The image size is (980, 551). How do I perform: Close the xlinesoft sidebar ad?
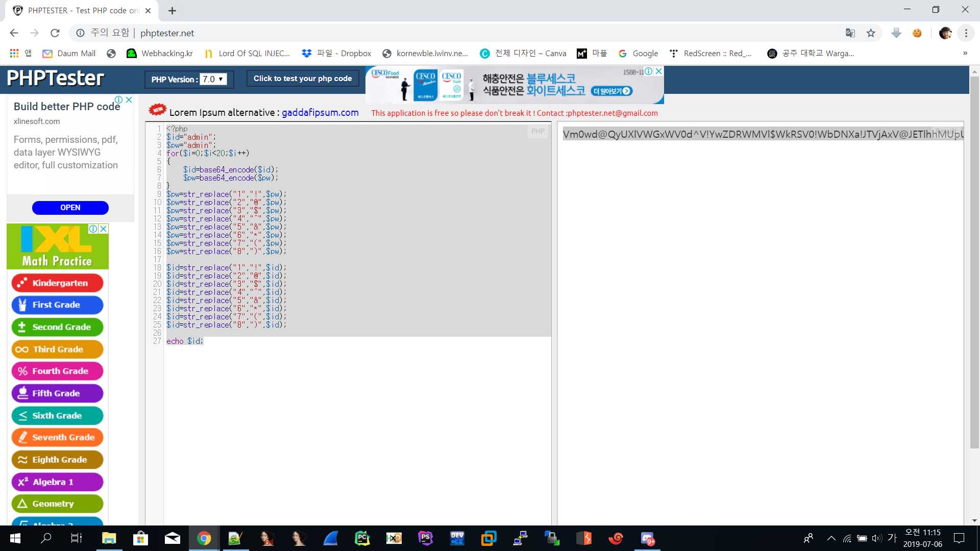point(129,100)
